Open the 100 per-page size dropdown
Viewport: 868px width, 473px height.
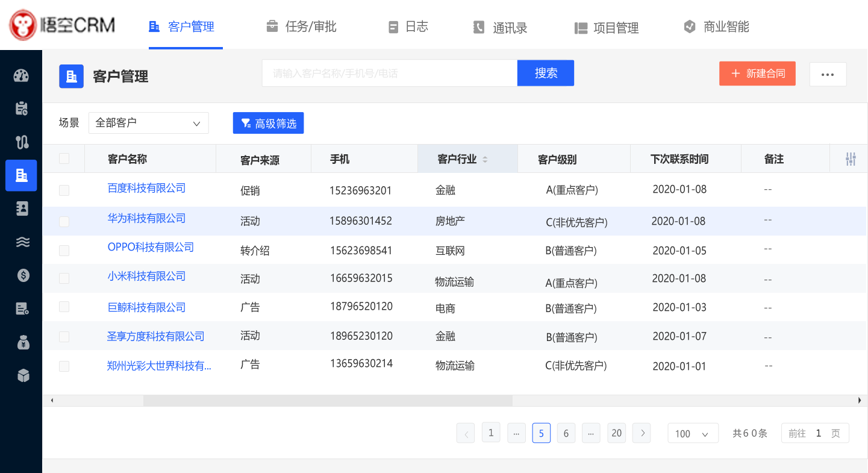tap(693, 434)
